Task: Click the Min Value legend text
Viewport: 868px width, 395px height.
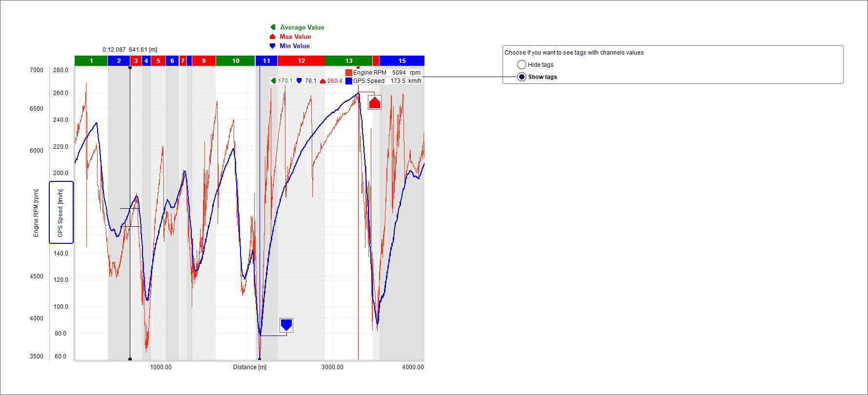Action: (x=295, y=46)
